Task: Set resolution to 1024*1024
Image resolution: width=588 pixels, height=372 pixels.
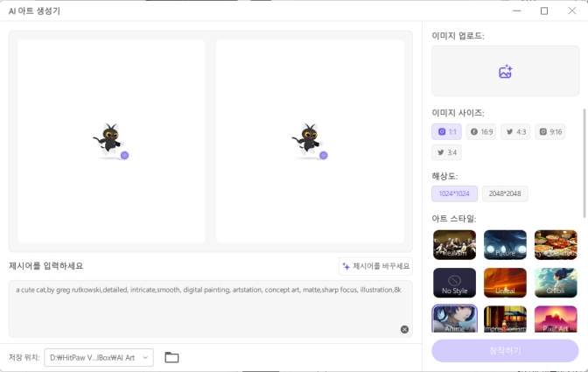Action: [x=454, y=193]
